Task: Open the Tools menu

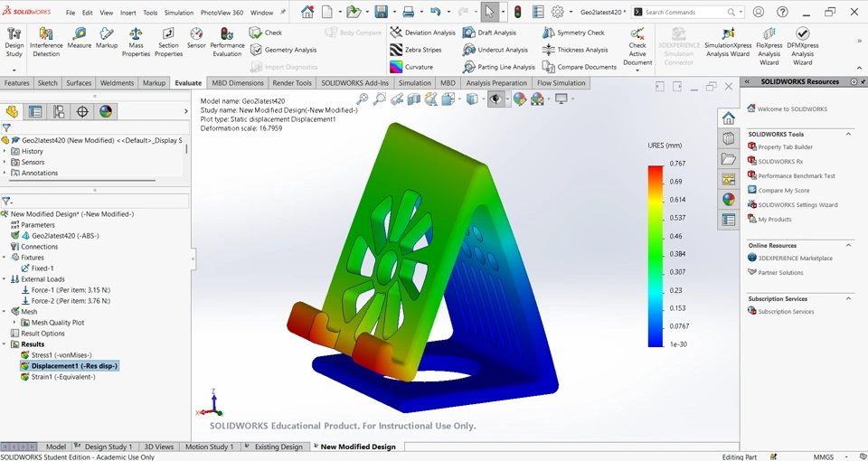Action: [x=150, y=12]
